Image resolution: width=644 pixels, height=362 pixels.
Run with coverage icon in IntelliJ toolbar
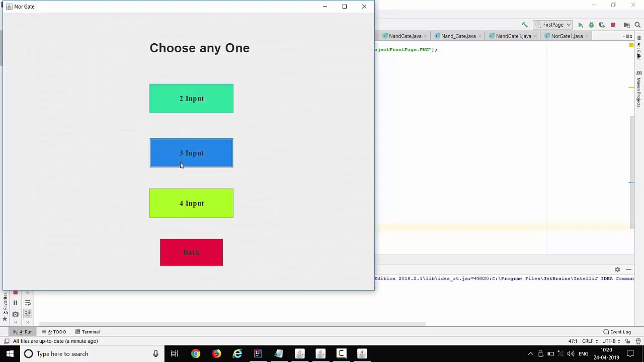[602, 25]
